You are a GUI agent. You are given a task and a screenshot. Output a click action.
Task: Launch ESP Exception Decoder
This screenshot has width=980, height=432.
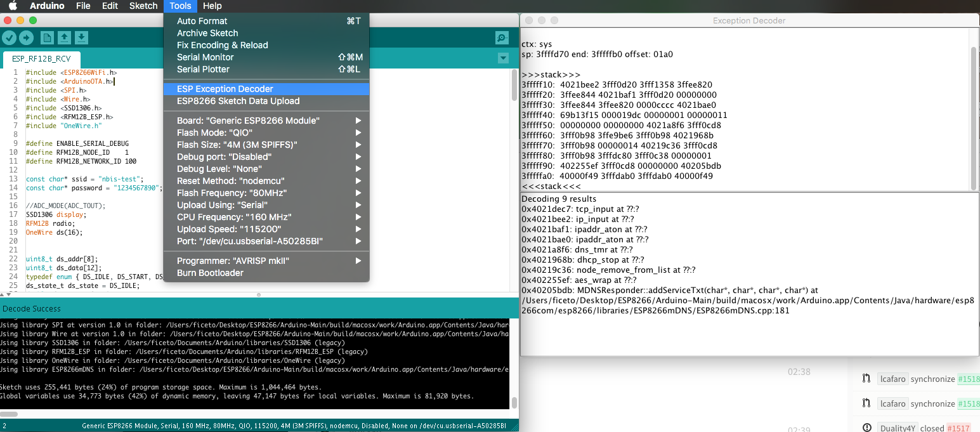[266, 89]
